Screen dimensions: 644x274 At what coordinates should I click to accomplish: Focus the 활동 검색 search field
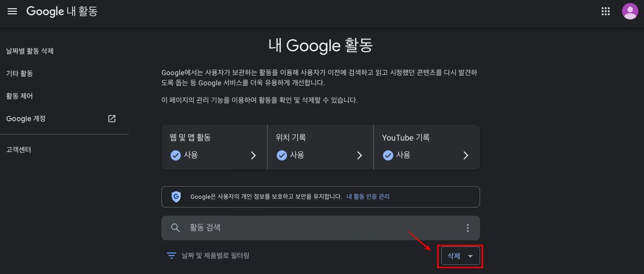click(321, 228)
